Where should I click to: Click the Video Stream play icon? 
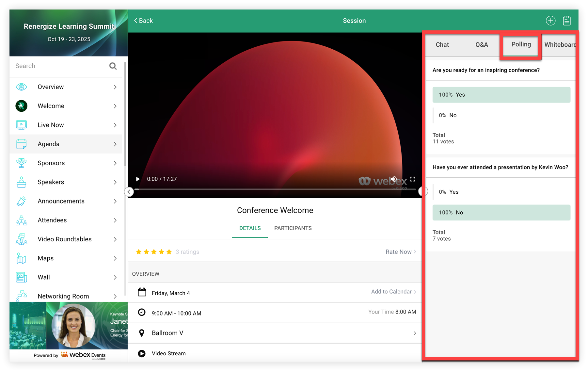coord(142,353)
